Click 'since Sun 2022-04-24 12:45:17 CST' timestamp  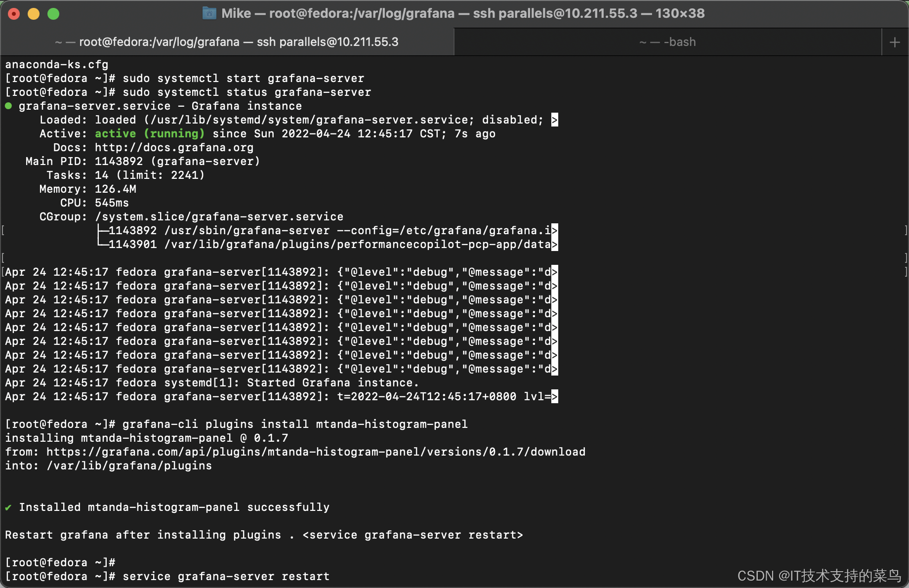(x=326, y=133)
